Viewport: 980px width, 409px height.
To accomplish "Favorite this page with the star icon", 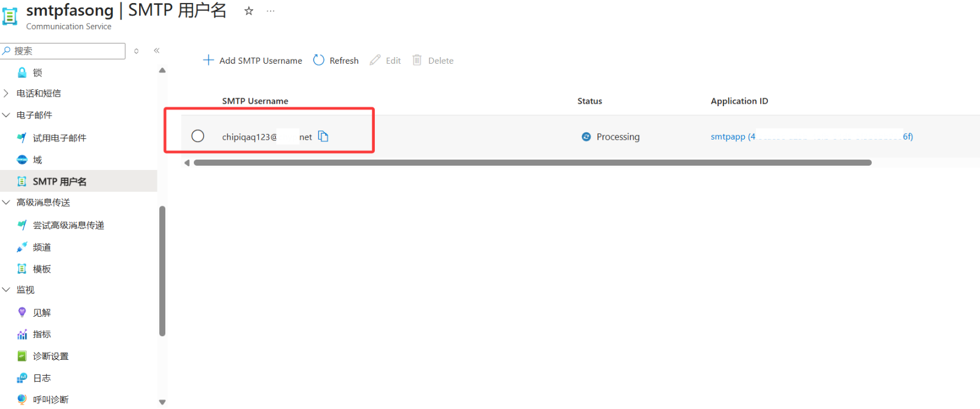I will (248, 11).
